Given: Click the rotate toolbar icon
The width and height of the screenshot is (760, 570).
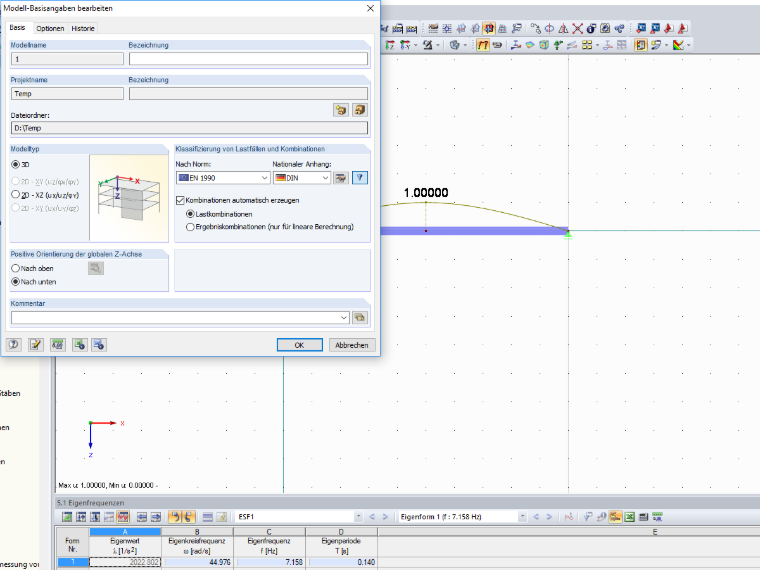Looking at the screenshot, I should click(x=549, y=29).
